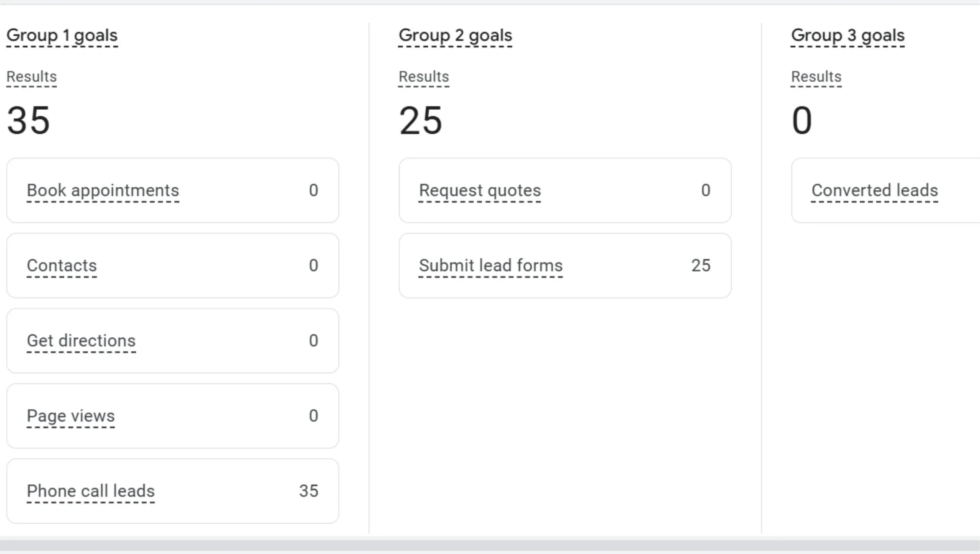
Task: Click the Group 3 goals heading
Action: 848,36
